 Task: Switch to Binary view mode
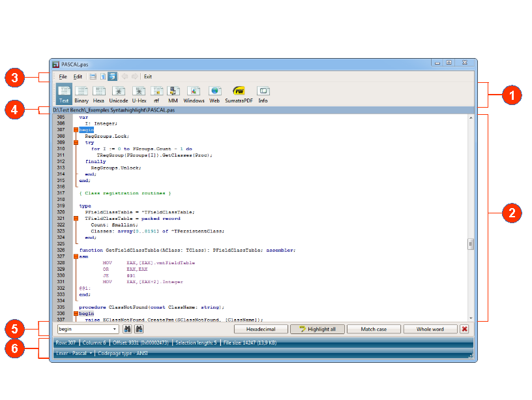(x=81, y=95)
